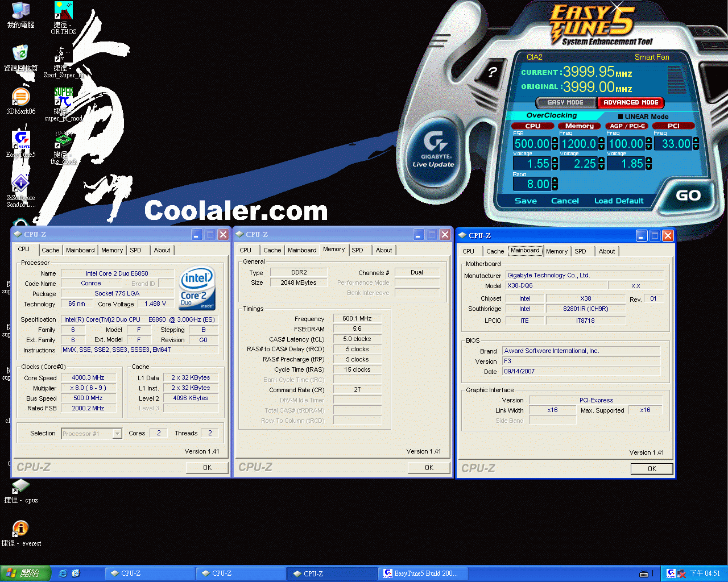Image resolution: width=728 pixels, height=582 pixels.
Task: Click the Gigabyte Technology Co., Ltd. manufacturer field
Action: coord(584,275)
